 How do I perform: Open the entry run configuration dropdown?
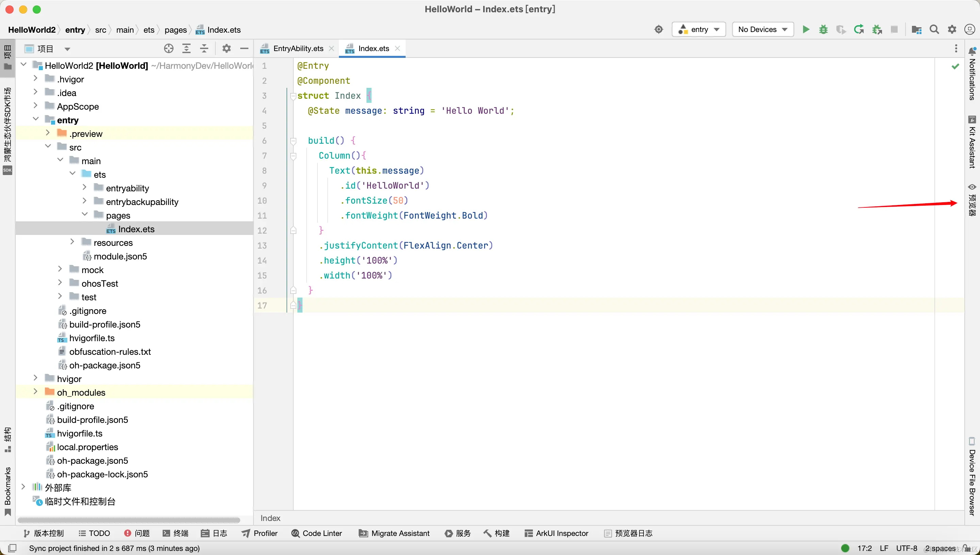(x=699, y=29)
